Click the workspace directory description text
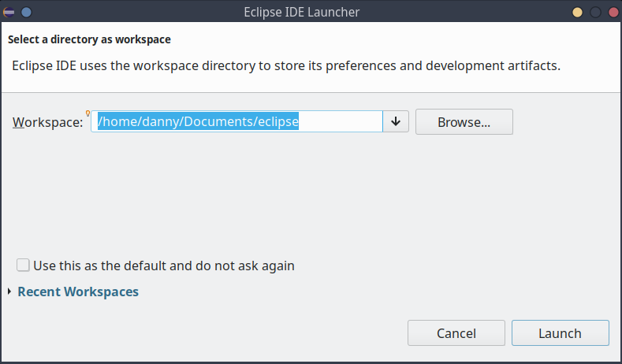622x364 pixels. pyautogui.click(x=286, y=65)
